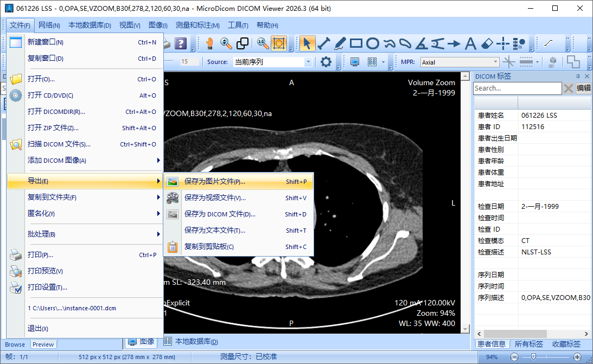Select 退出 menu entry
This screenshot has height=364, width=593.
(86, 329)
